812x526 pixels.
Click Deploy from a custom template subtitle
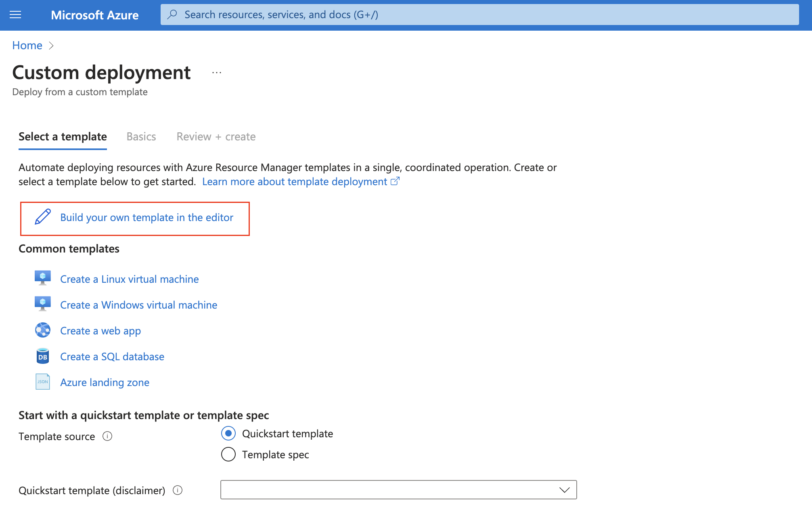80,92
